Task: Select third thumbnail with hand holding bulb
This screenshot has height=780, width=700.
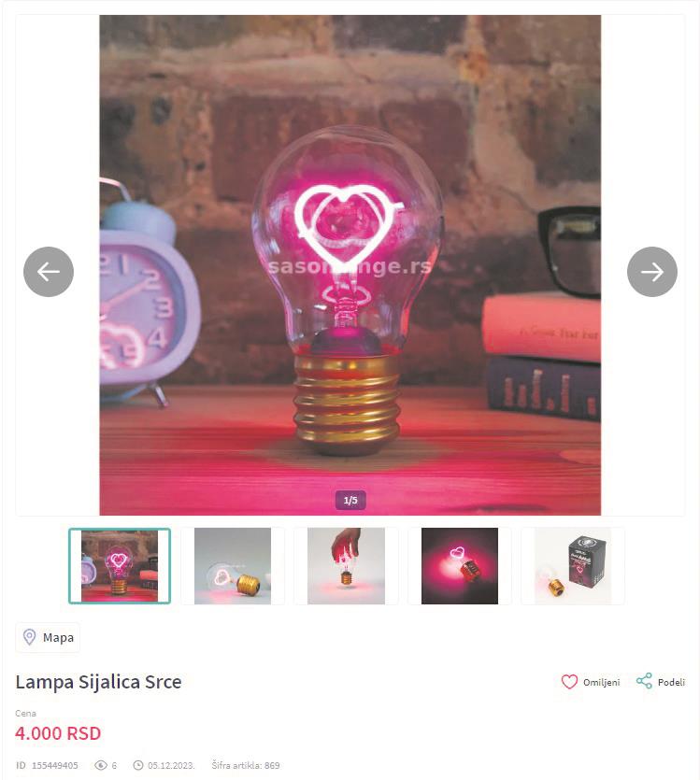Action: pos(346,566)
